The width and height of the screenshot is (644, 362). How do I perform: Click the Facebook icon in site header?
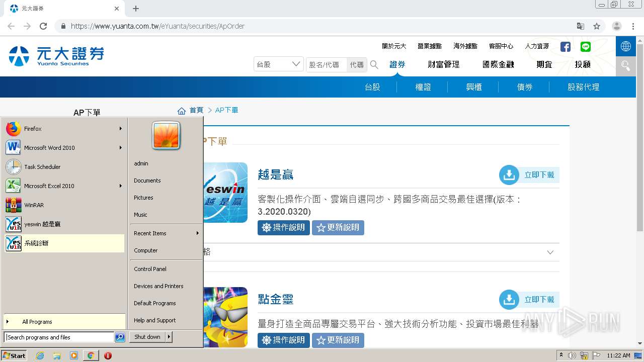pyautogui.click(x=566, y=47)
